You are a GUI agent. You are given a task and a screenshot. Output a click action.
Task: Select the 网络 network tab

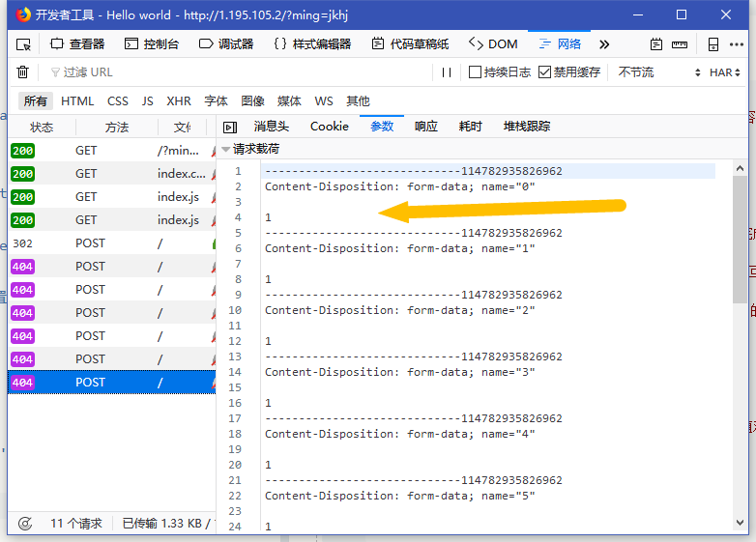(x=560, y=44)
